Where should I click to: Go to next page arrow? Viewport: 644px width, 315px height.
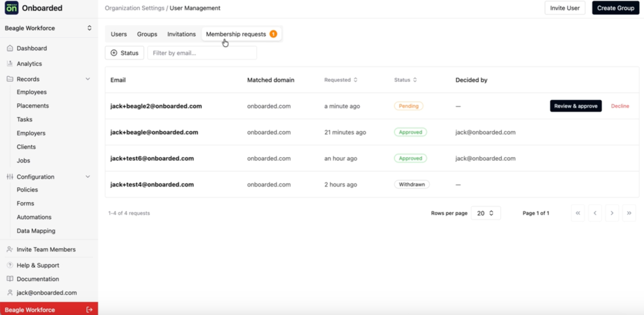(x=612, y=213)
